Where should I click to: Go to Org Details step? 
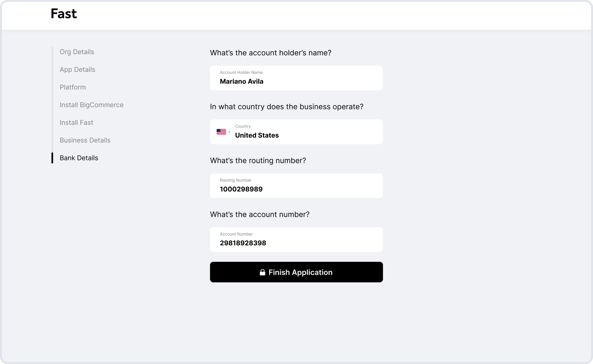coord(77,52)
